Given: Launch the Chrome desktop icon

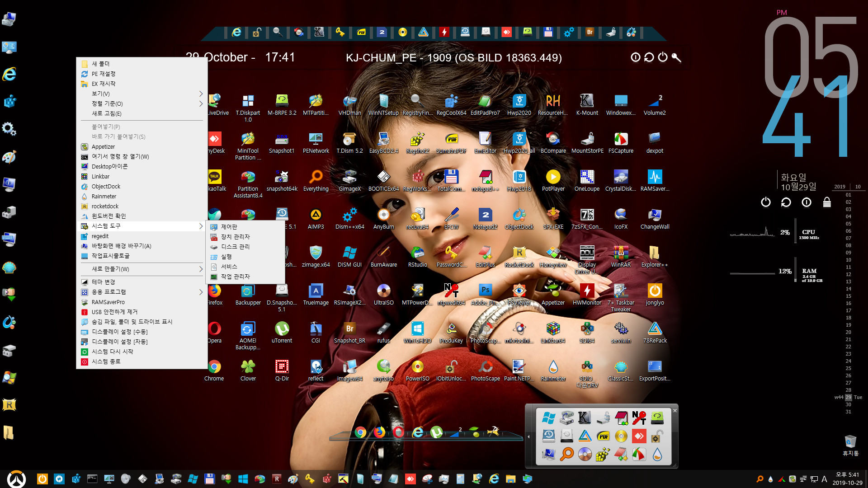Looking at the screenshot, I should 214,370.
